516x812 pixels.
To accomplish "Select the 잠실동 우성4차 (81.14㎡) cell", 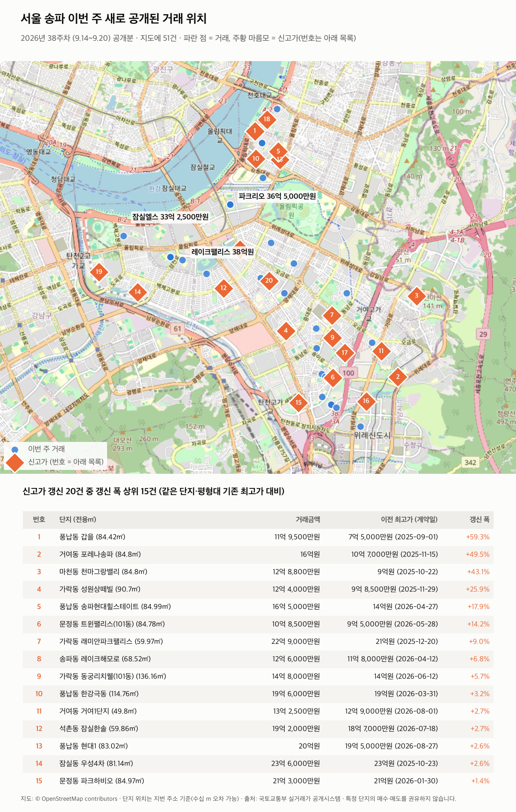I will pos(96,763).
